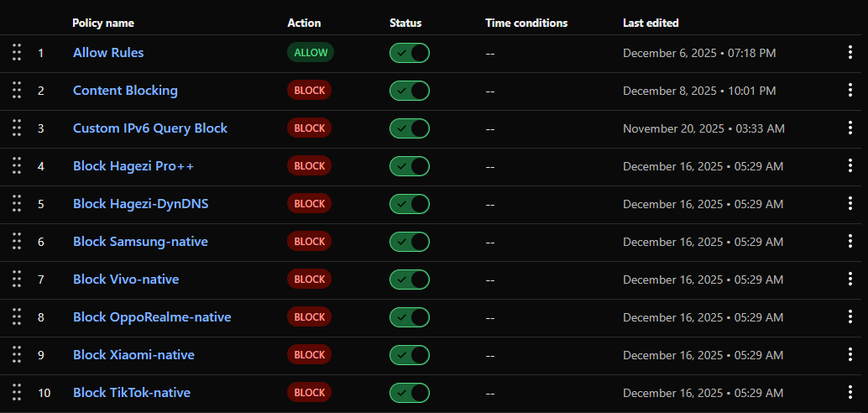Open the Block Hagezi Pro++ policy
This screenshot has width=868, height=413.
pos(133,166)
